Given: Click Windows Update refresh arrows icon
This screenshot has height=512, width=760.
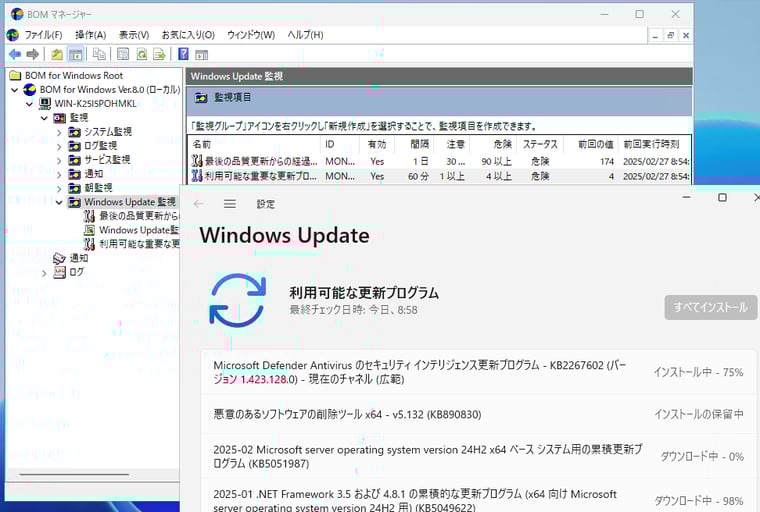Looking at the screenshot, I should pos(238,300).
